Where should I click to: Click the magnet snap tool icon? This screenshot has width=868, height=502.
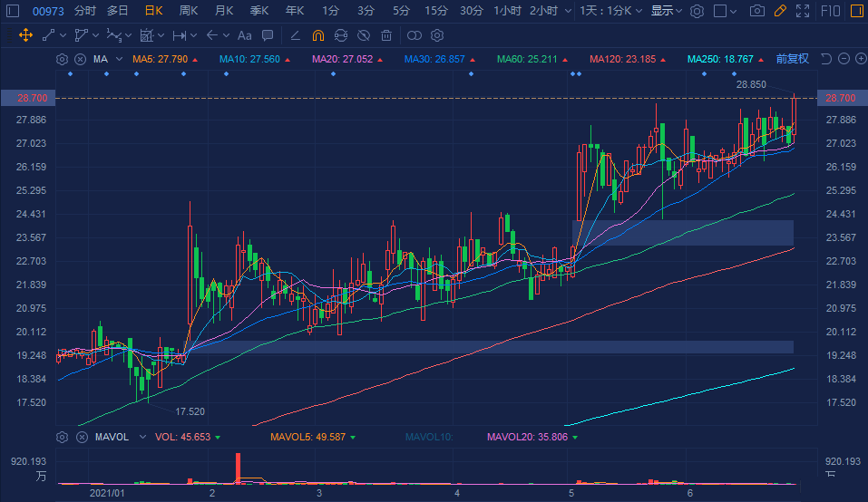pyautogui.click(x=317, y=35)
